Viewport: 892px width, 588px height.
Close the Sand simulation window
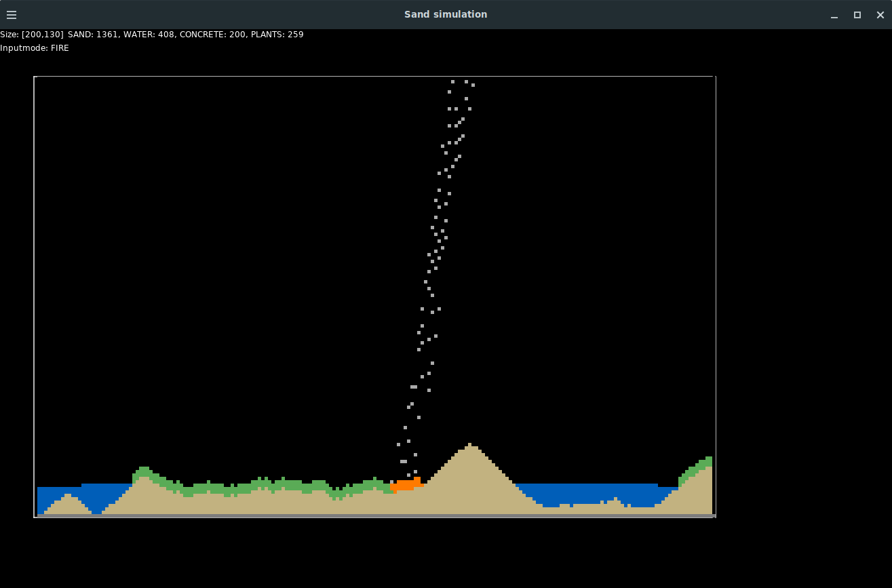(880, 15)
